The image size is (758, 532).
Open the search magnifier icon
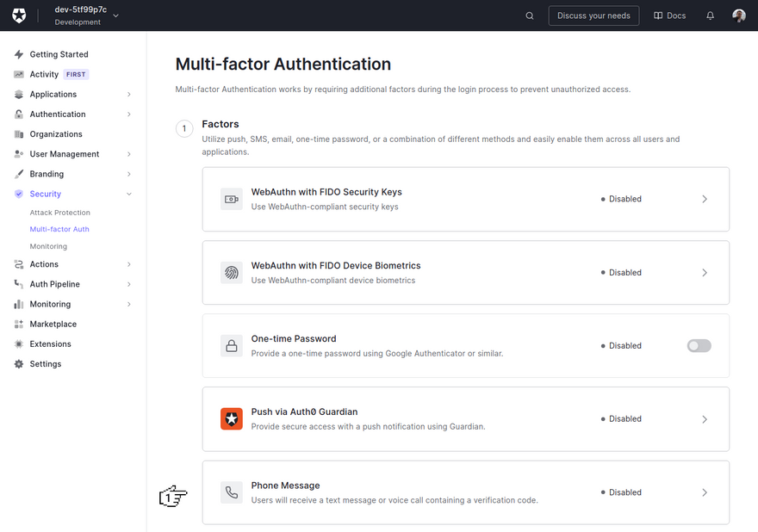click(530, 15)
